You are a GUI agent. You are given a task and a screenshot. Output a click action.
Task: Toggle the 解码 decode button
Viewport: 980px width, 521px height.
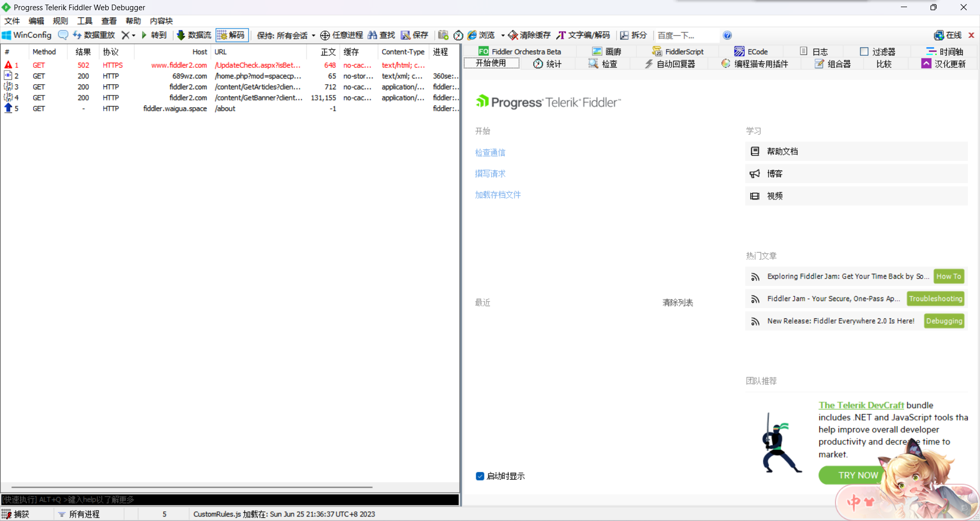coord(232,35)
